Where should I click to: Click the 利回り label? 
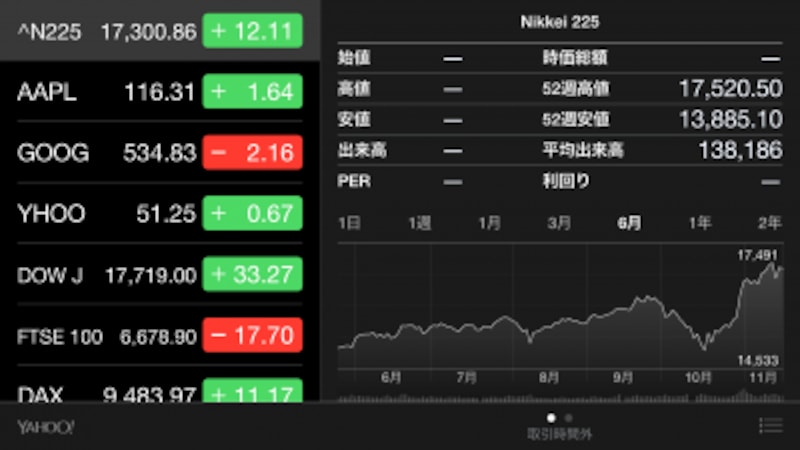point(566,181)
